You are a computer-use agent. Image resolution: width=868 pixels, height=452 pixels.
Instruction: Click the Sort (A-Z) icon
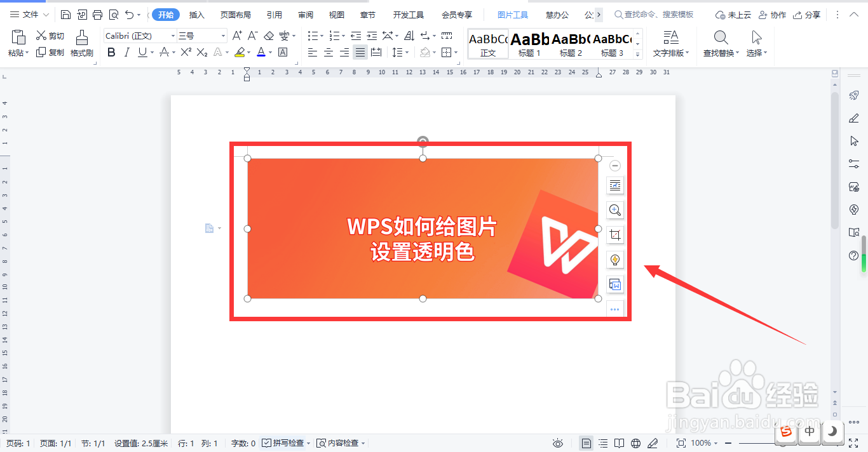[409, 36]
